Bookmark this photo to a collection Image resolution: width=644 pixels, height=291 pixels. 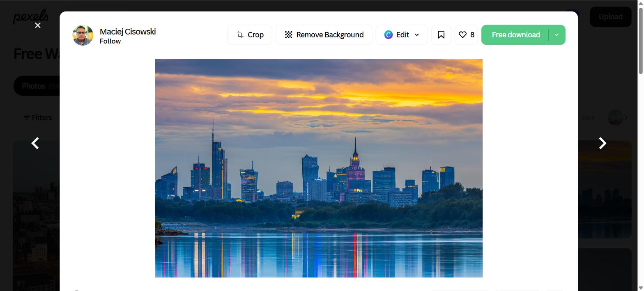point(441,35)
